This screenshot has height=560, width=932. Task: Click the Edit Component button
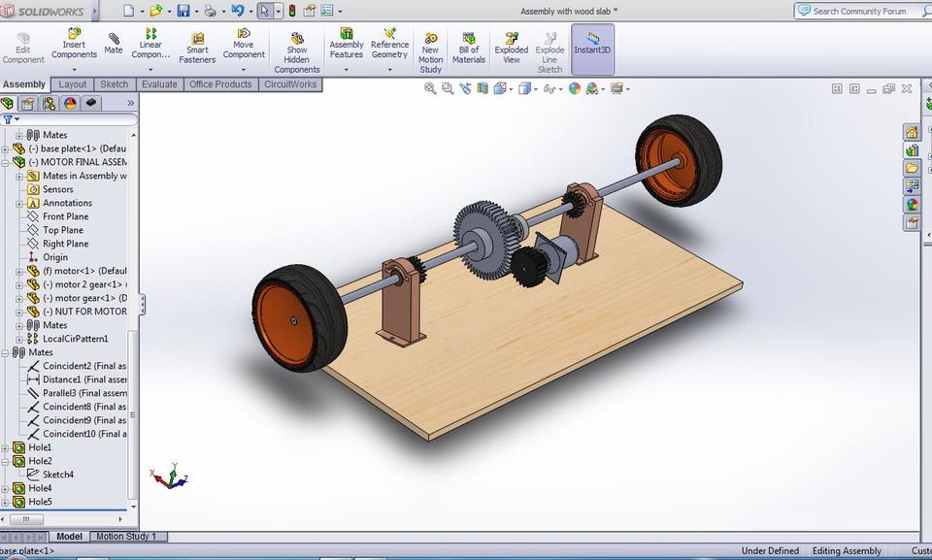click(22, 49)
